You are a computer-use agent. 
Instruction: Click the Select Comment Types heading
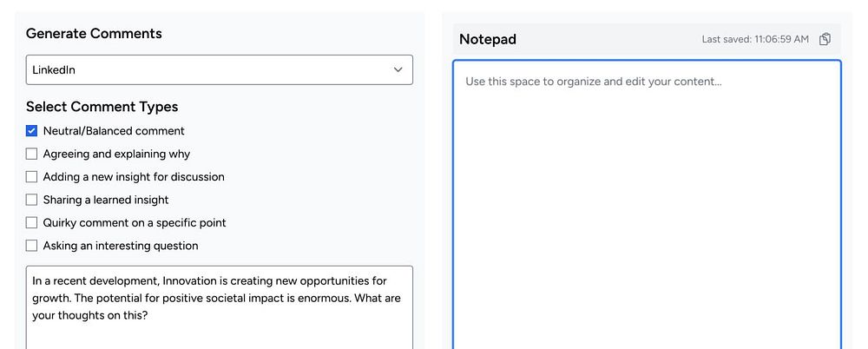click(102, 107)
